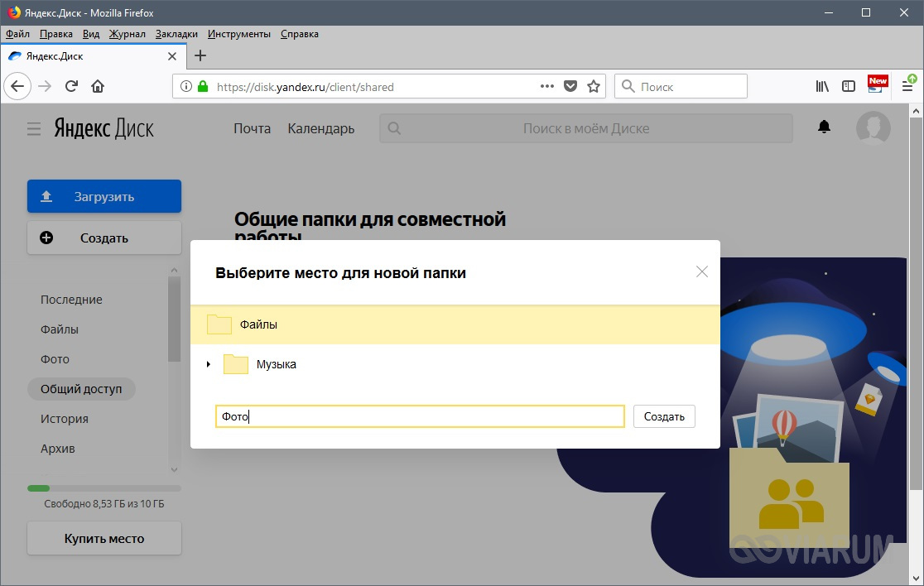Open Файлы in the sidebar
Screen dimensions: 924x586
pos(60,329)
